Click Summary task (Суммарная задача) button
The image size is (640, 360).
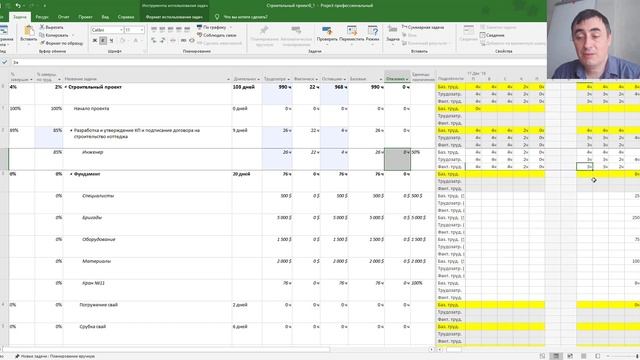pos(422,27)
